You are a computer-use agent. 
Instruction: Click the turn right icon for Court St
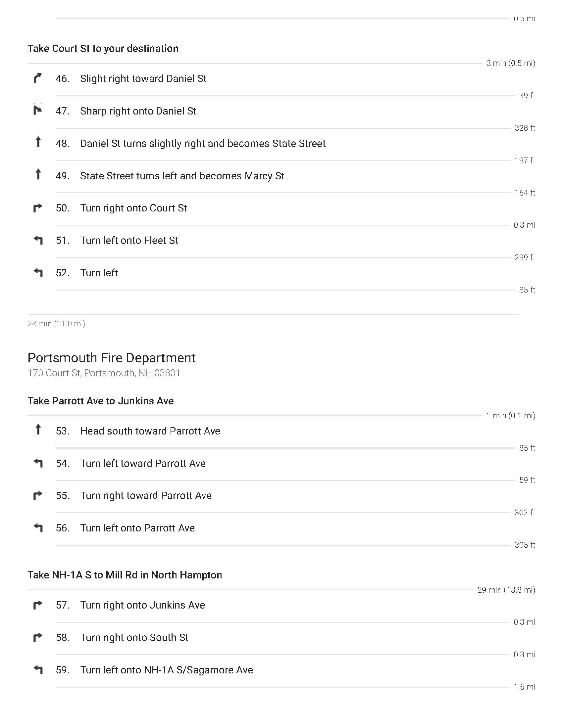[x=38, y=208]
